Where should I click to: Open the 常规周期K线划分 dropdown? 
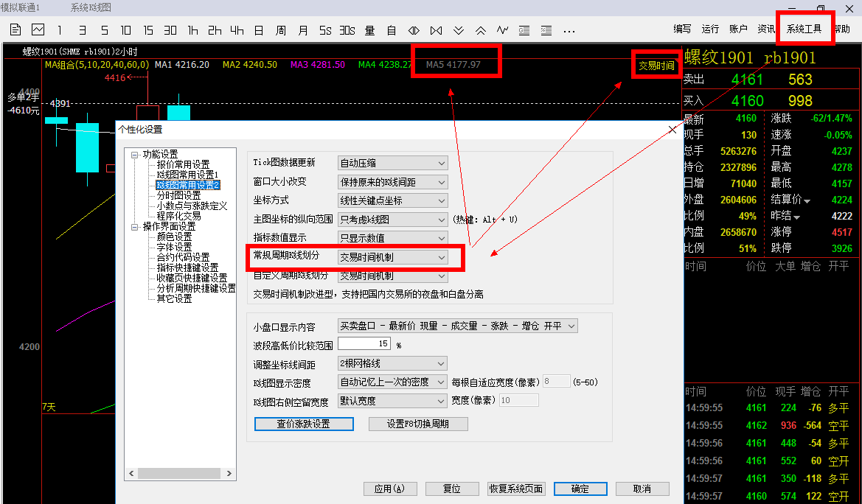click(x=392, y=257)
